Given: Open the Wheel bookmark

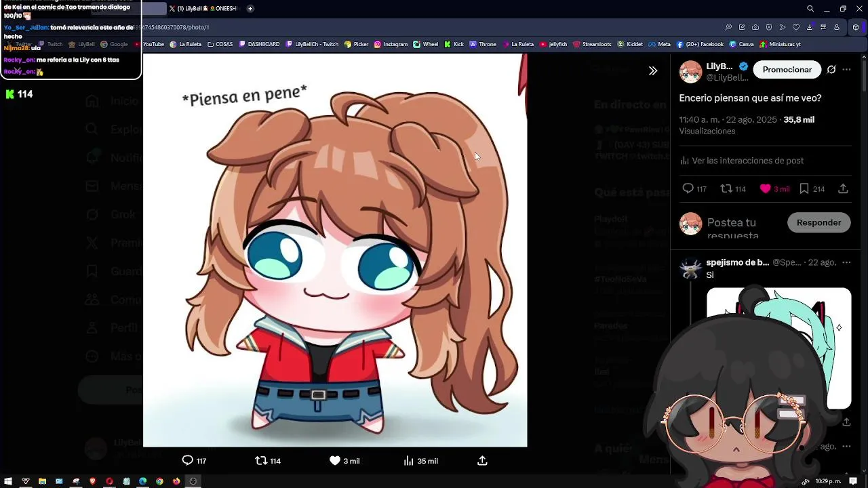Looking at the screenshot, I should tap(426, 44).
